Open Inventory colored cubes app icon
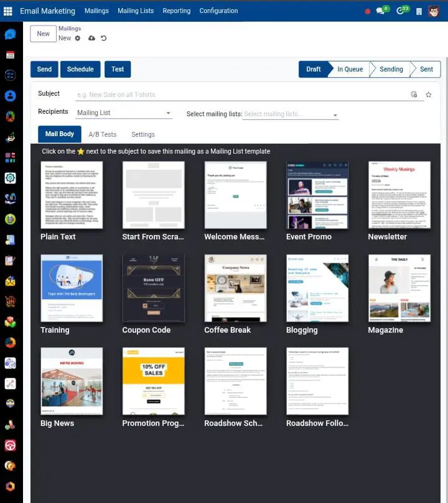 11,322
